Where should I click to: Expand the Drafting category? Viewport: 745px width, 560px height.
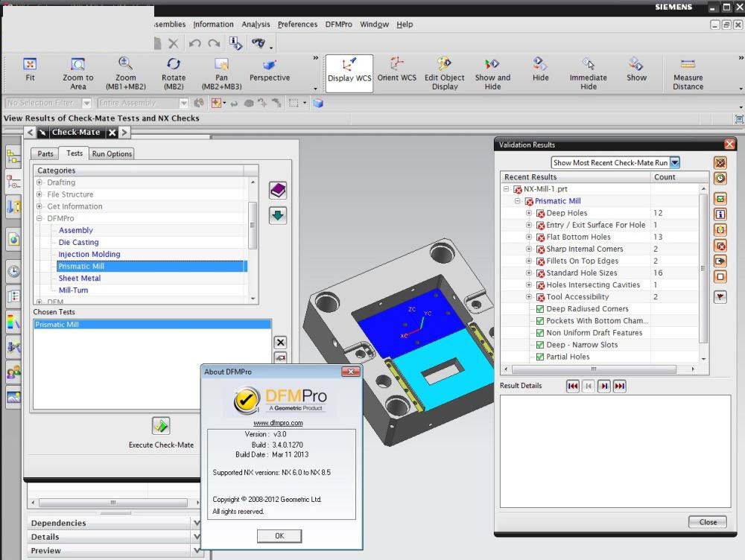click(39, 182)
